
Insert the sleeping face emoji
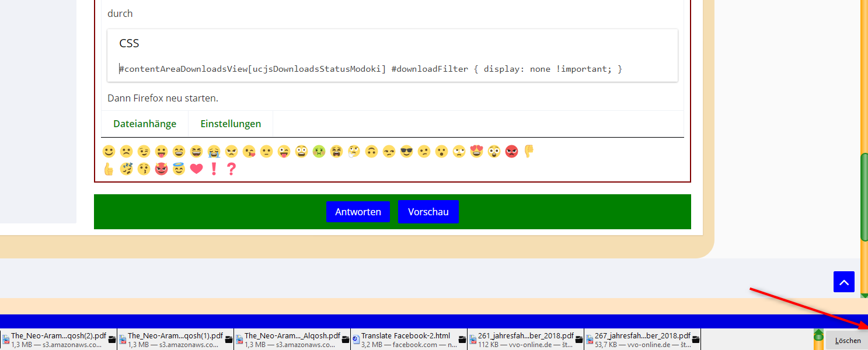[126, 169]
